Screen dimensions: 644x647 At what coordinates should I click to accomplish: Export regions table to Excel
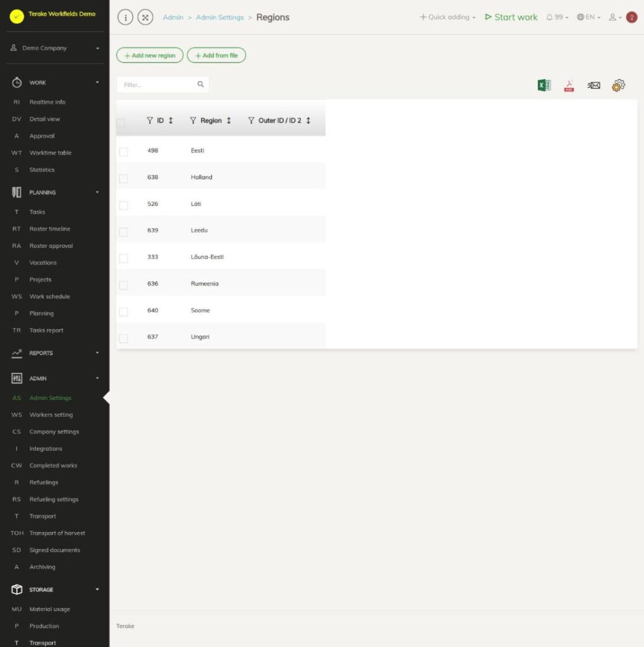(544, 85)
